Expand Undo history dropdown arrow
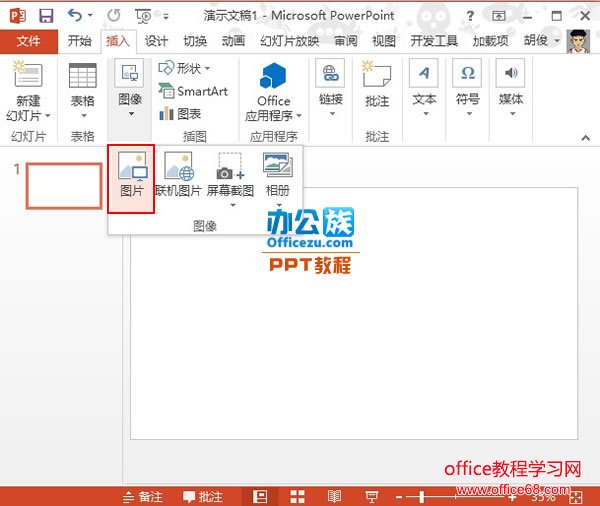Image resolution: width=600 pixels, height=506 pixels. (x=90, y=15)
